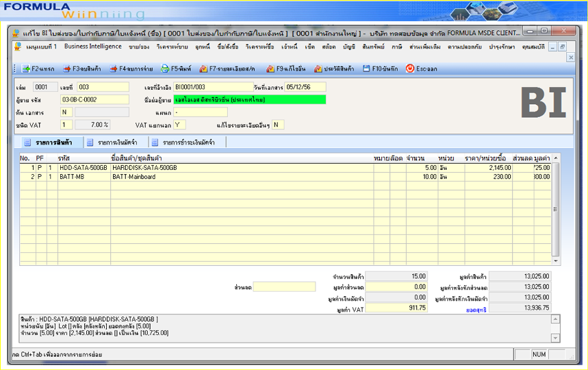Screen dimensions: 588x370
Task: Click the description box scroll-up arrow
Action: pos(555,319)
